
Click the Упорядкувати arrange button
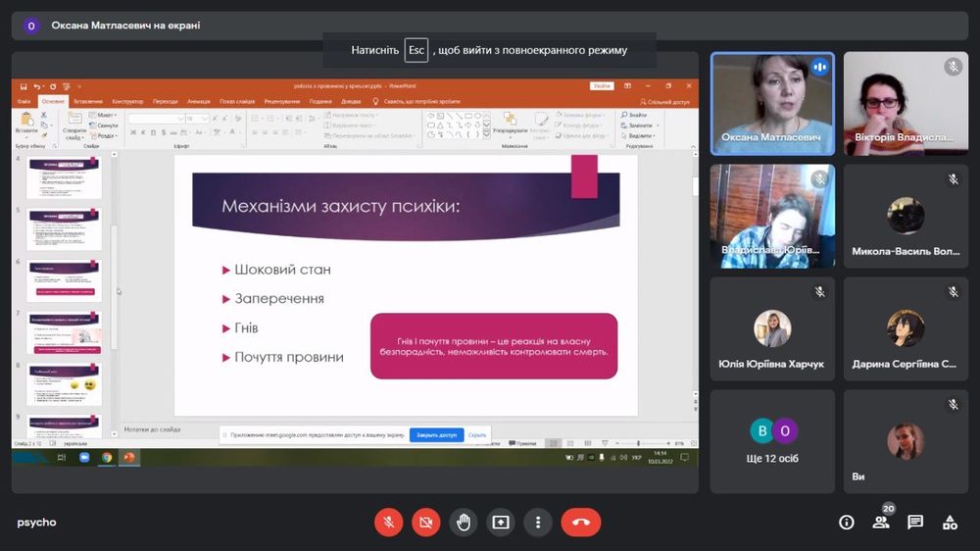(x=510, y=124)
